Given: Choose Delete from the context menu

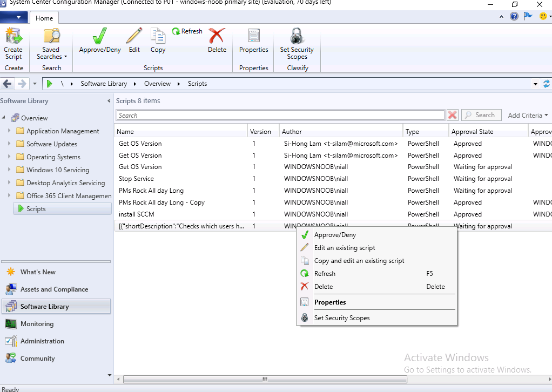Looking at the screenshot, I should click(376, 286).
